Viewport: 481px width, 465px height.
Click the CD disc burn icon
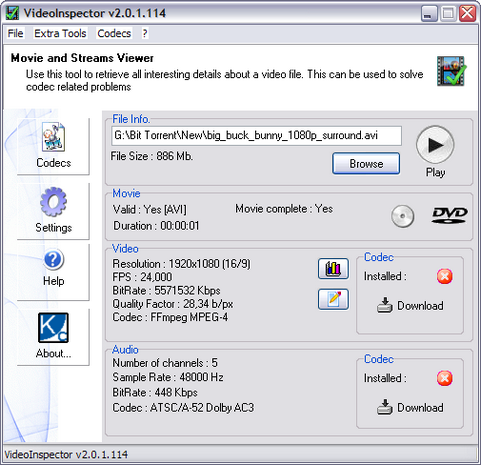[x=403, y=216]
